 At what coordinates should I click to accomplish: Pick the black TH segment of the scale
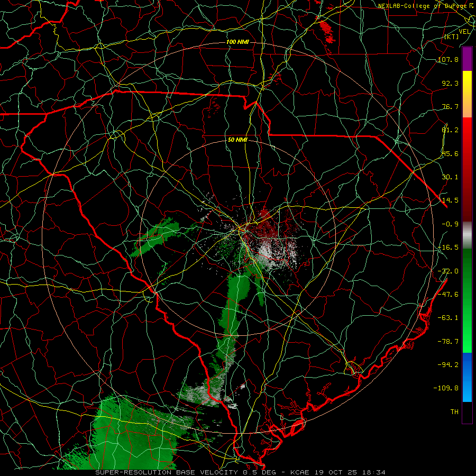click(467, 412)
